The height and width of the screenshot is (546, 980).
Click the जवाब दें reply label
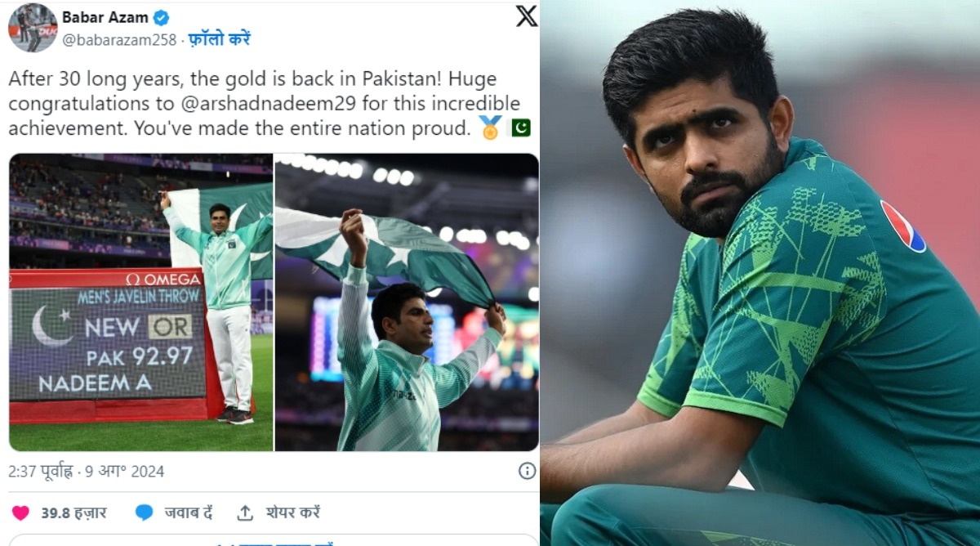pyautogui.click(x=188, y=512)
